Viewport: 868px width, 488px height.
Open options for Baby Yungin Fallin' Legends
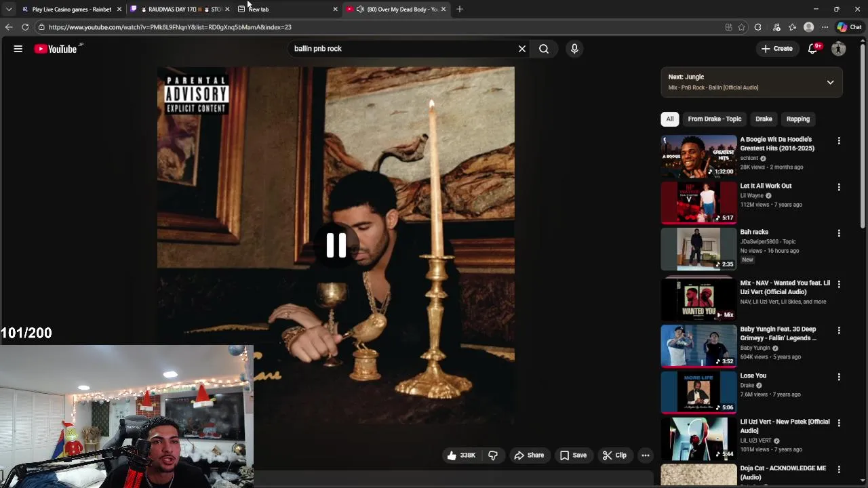839,330
